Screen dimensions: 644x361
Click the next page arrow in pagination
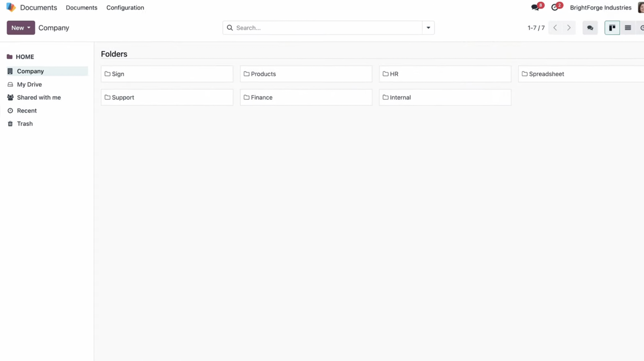point(569,27)
